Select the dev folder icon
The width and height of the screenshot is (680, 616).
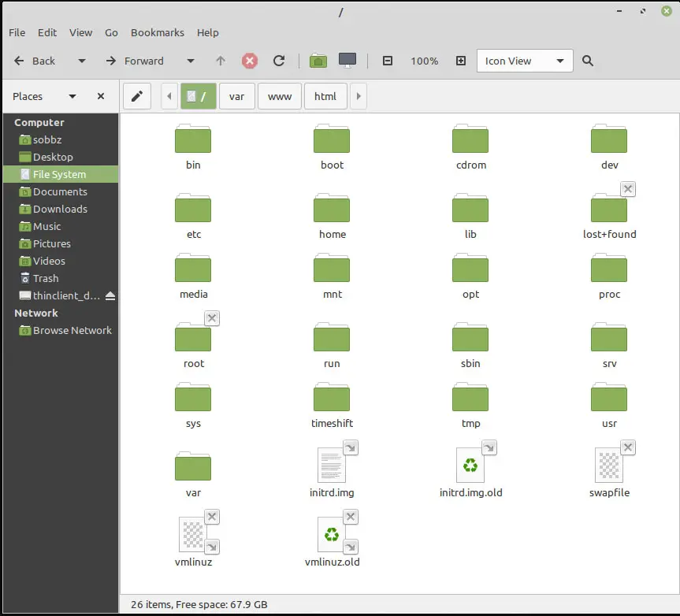(609, 139)
